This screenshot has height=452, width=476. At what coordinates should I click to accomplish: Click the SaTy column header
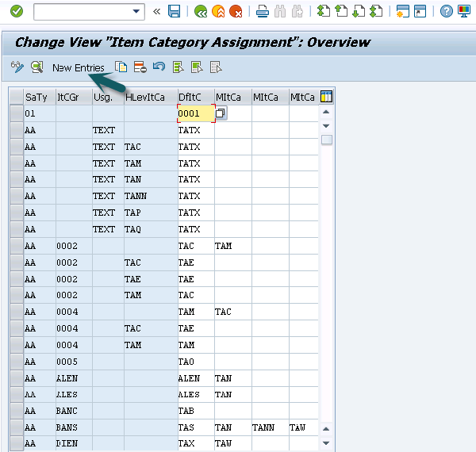[x=40, y=97]
